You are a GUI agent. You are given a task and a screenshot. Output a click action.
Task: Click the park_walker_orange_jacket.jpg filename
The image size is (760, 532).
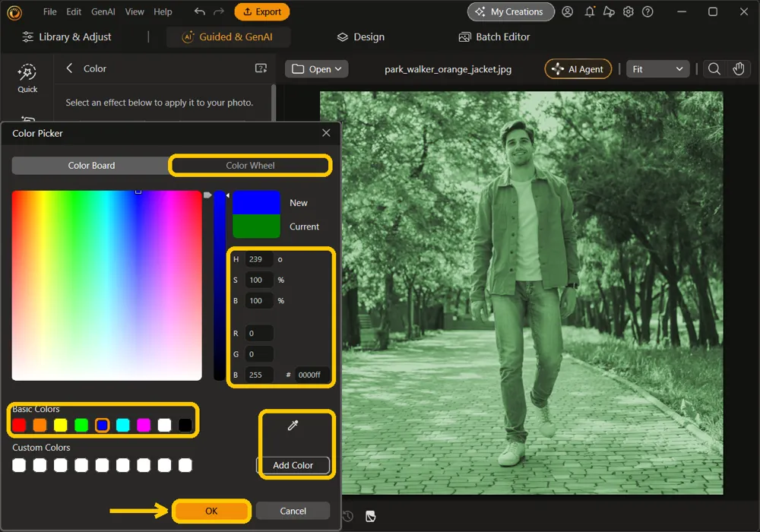point(448,69)
